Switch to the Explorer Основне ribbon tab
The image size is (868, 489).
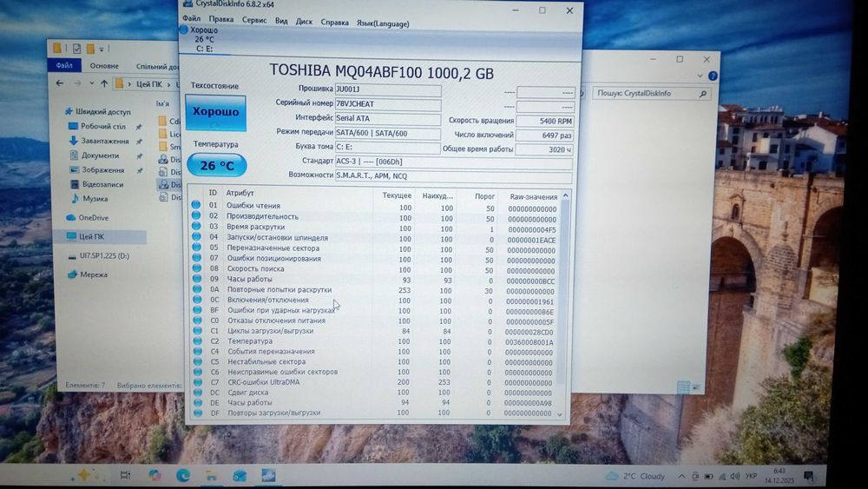pos(104,66)
